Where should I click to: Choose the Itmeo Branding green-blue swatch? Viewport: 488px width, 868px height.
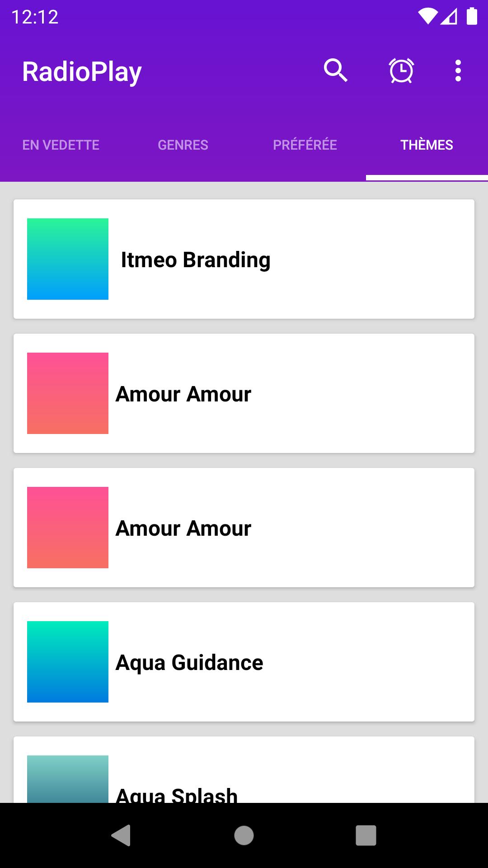[68, 259]
